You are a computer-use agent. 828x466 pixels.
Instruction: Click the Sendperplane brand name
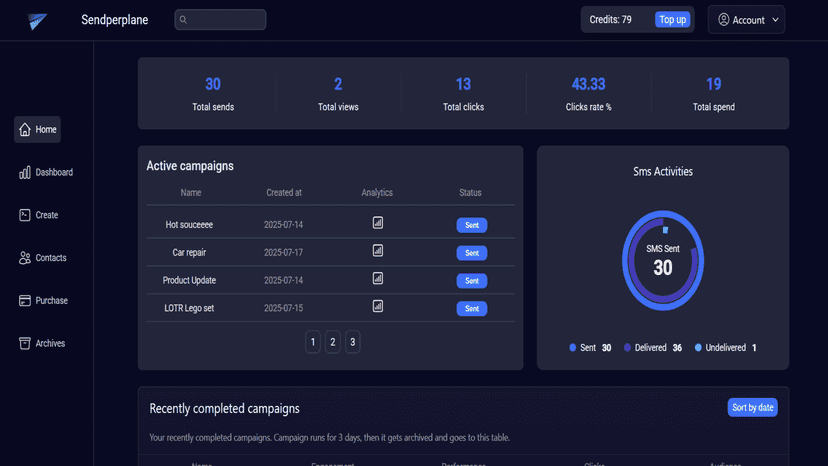[x=115, y=20]
